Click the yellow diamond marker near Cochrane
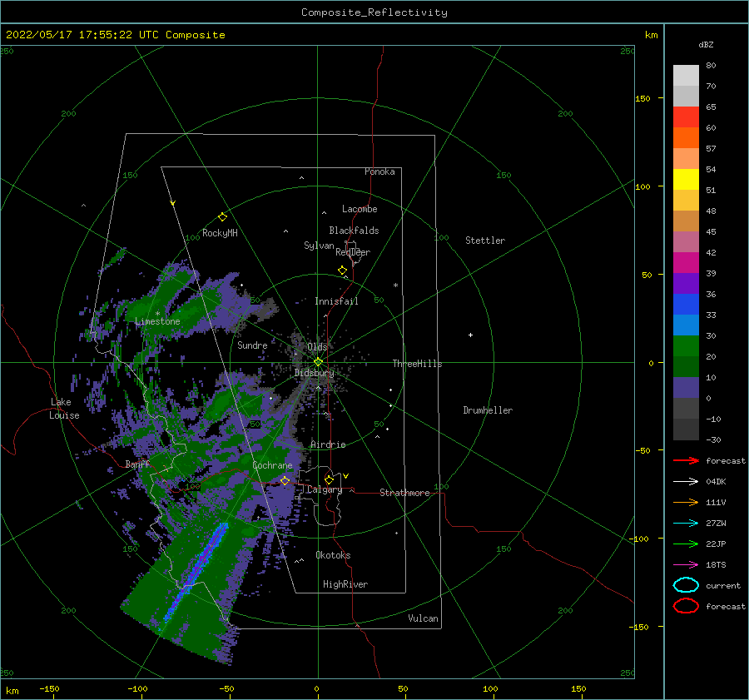749x700 pixels. tap(285, 481)
